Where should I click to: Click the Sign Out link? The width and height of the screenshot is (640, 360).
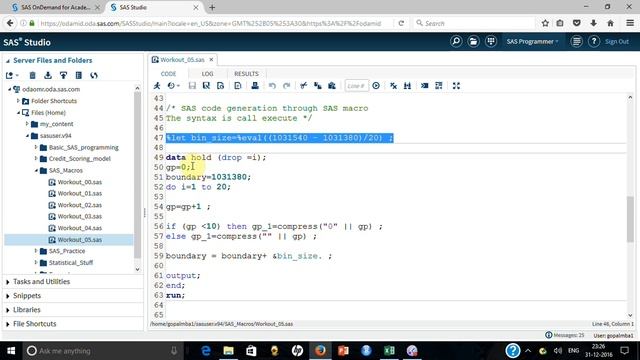[x=617, y=42]
